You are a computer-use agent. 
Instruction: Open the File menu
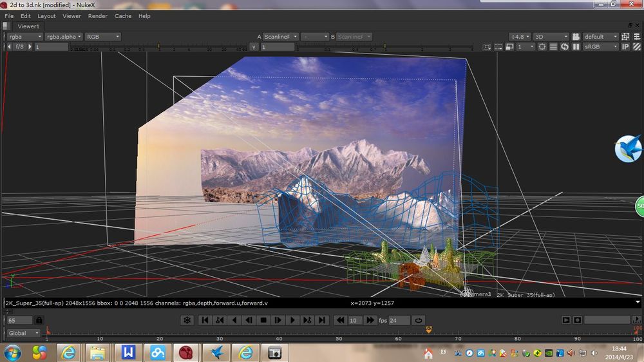coord(9,16)
